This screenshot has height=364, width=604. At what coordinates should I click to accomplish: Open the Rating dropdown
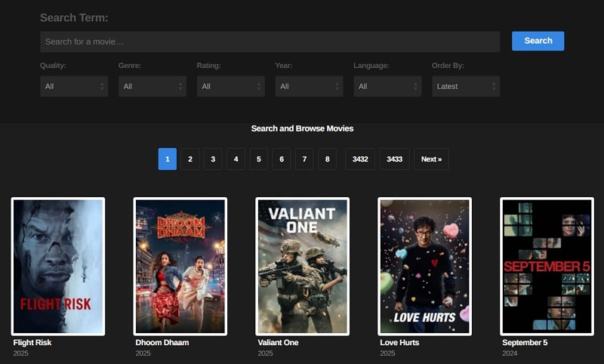(231, 86)
